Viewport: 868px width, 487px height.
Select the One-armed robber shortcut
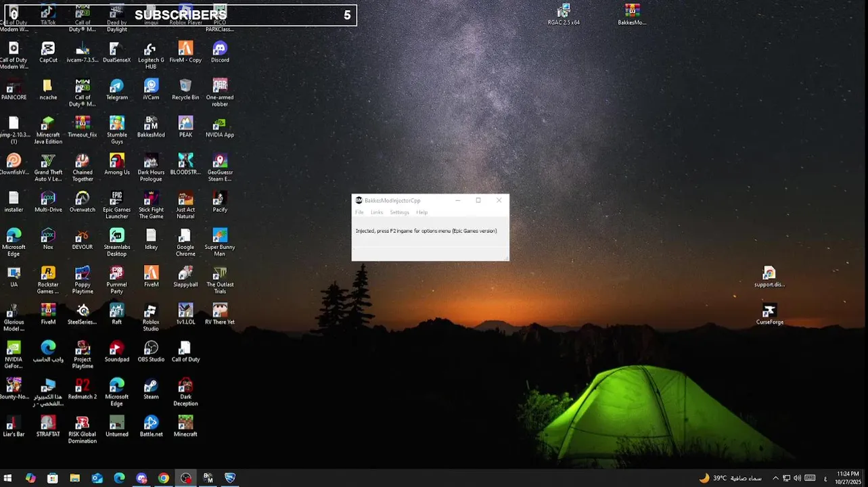tap(220, 93)
